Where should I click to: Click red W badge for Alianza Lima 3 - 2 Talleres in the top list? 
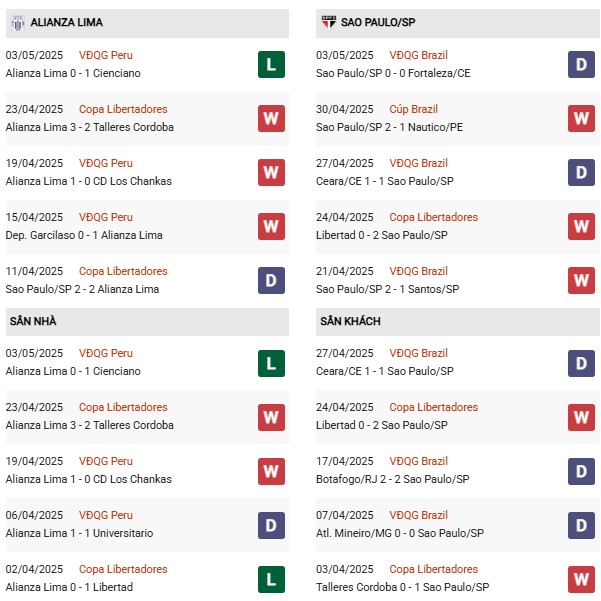click(x=271, y=119)
